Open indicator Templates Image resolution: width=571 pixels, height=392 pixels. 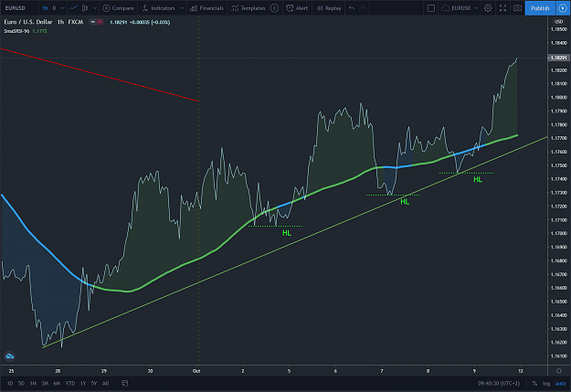point(248,7)
